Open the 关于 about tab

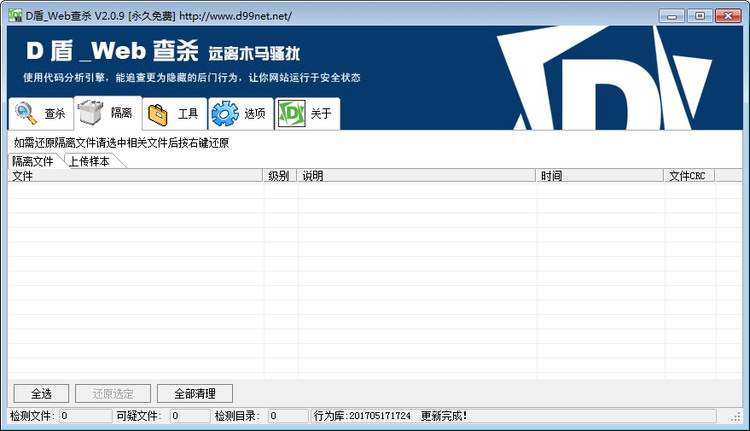click(x=308, y=114)
